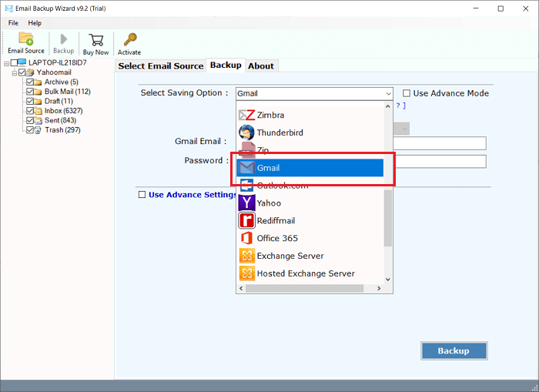Uncheck the Archive (5) checkbox
Viewport: 539px width, 392px height.
pos(30,82)
